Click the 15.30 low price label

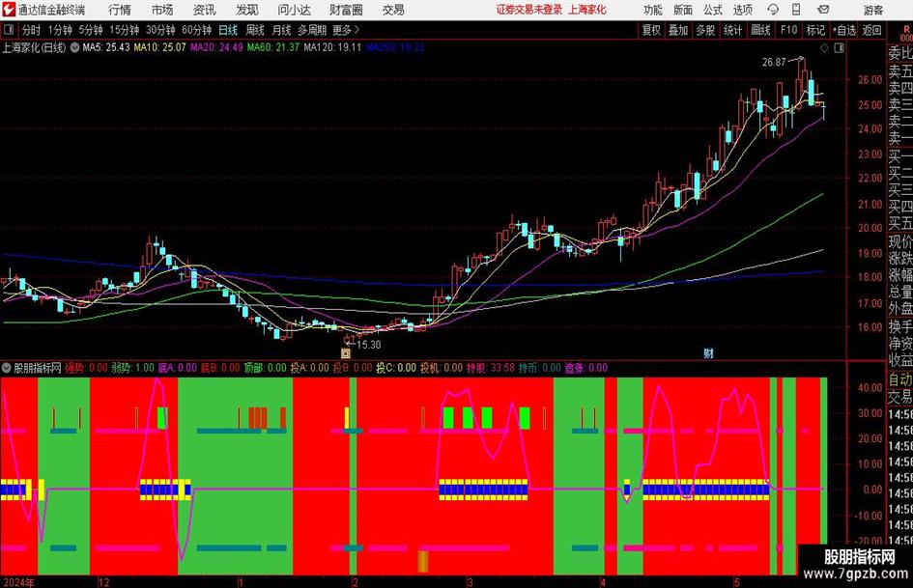[x=368, y=345]
